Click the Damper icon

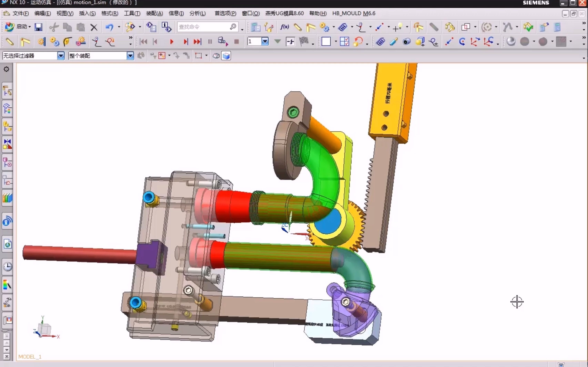393,41
